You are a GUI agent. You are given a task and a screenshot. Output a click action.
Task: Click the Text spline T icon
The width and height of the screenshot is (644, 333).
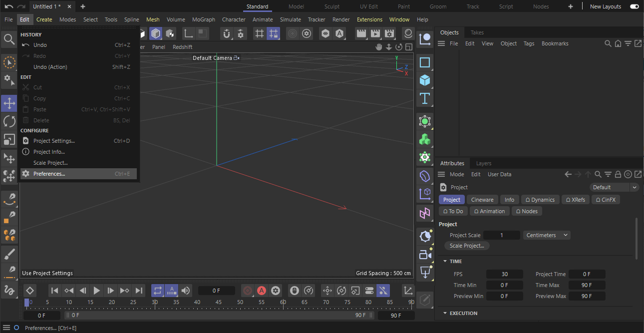425,98
